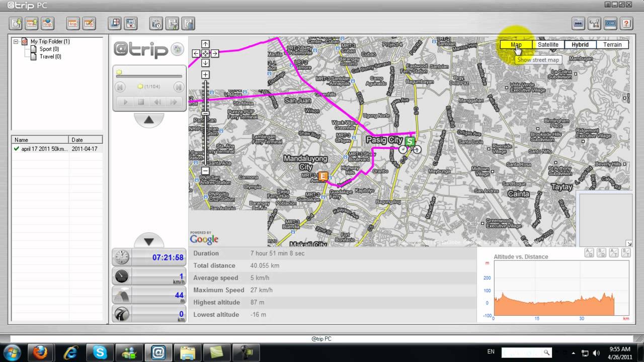The height and width of the screenshot is (362, 644).
Task: Jump to previous waypoint button
Action: tap(120, 87)
